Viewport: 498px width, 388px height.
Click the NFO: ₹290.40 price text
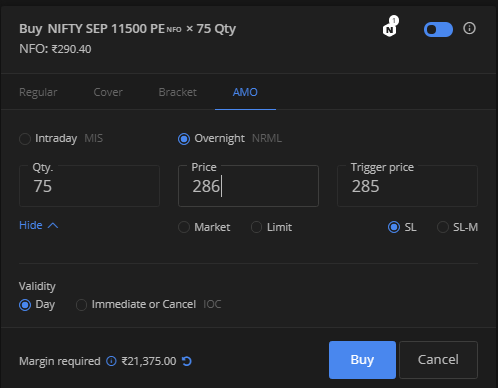pyautogui.click(x=55, y=49)
